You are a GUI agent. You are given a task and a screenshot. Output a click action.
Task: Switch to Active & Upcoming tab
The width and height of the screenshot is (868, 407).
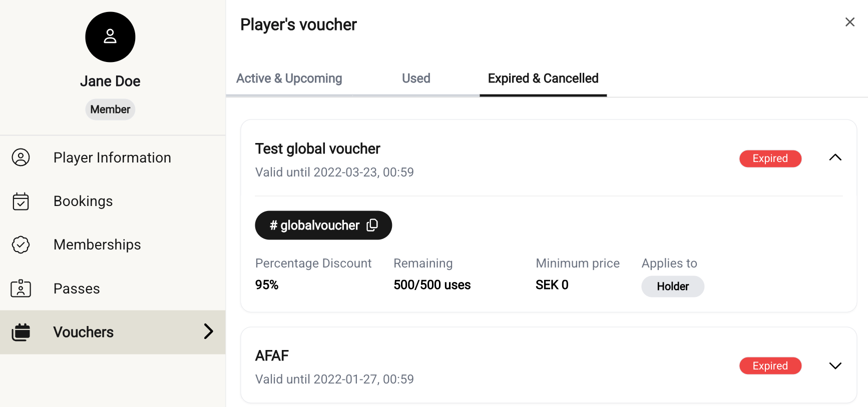[x=289, y=78]
